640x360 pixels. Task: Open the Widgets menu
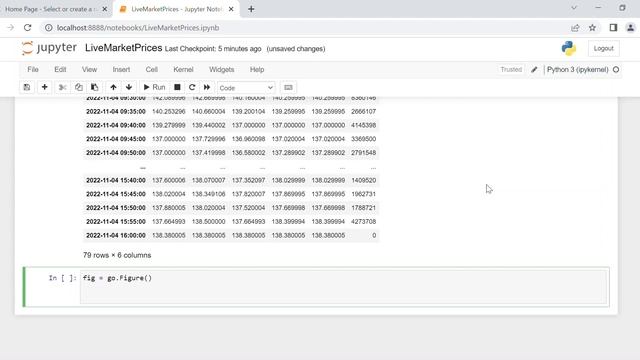pos(221,69)
